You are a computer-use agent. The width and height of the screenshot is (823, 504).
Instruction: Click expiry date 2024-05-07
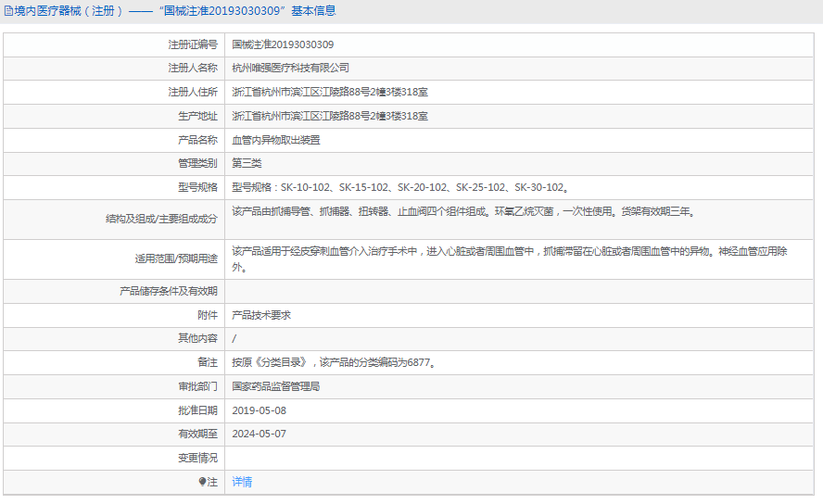(x=260, y=434)
